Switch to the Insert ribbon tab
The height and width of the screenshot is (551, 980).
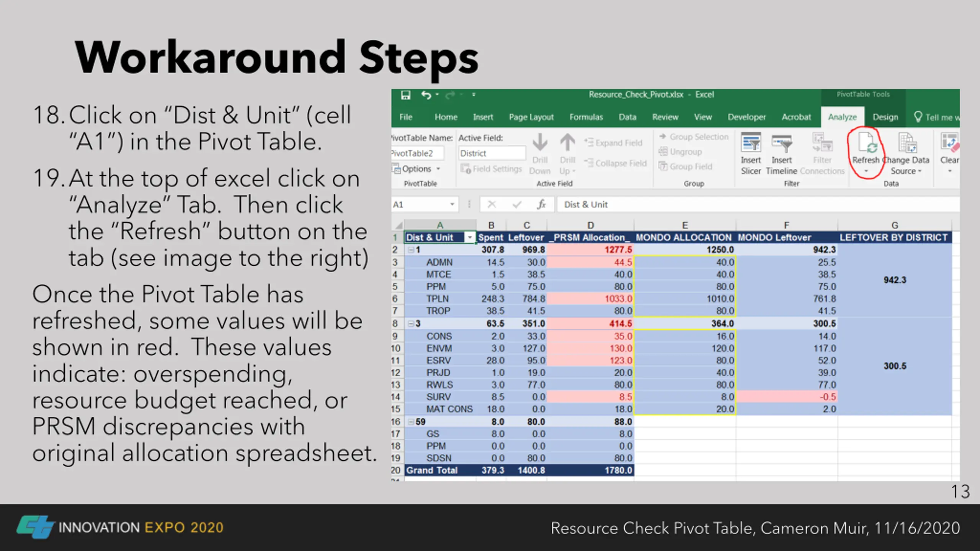click(483, 117)
